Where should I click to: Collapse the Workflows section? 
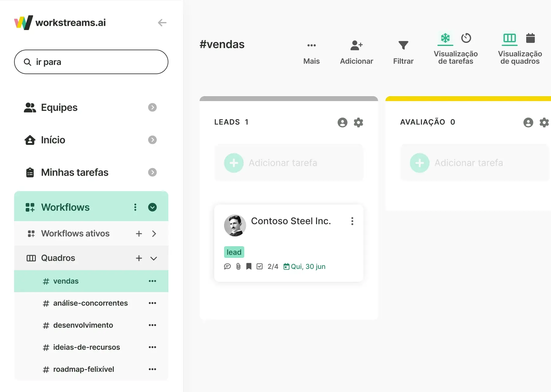click(152, 207)
